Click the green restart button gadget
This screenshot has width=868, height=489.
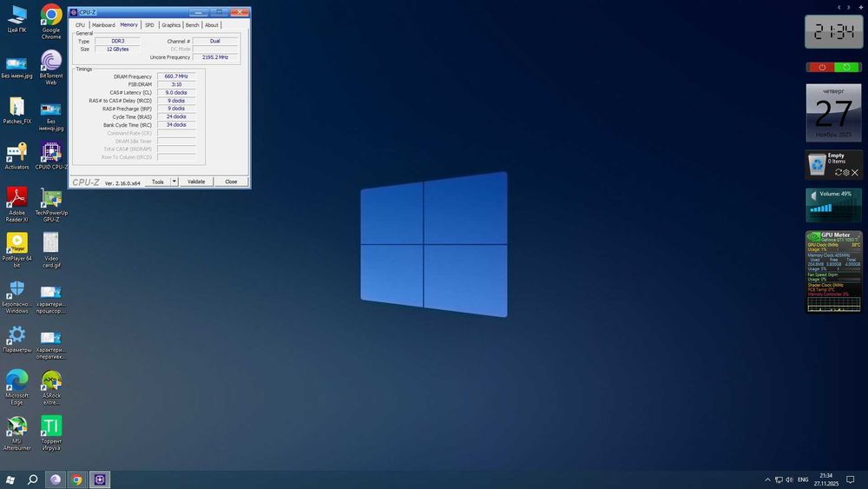846,67
